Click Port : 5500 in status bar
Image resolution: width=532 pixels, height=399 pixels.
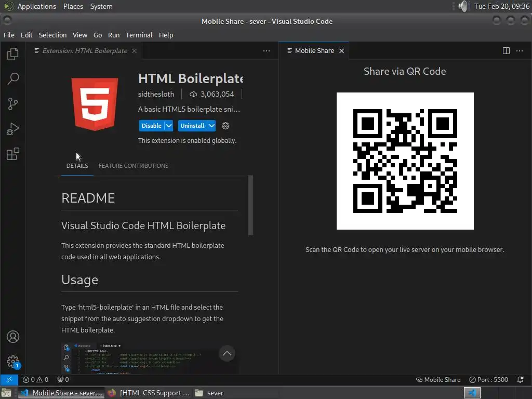488,379
